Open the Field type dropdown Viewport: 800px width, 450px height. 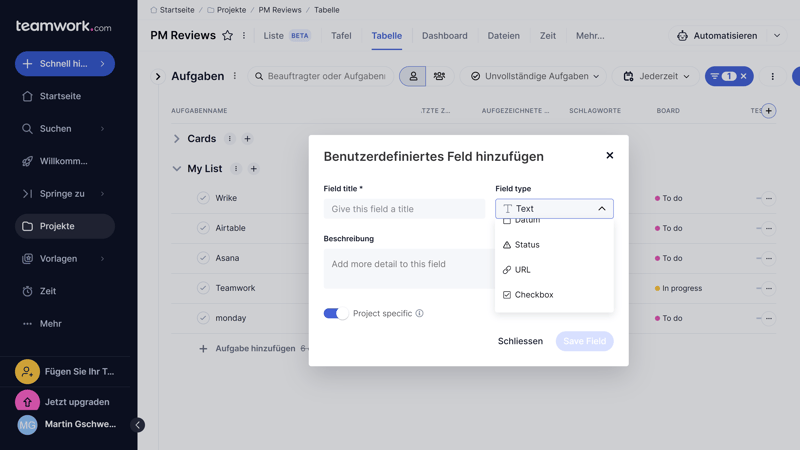(x=554, y=209)
